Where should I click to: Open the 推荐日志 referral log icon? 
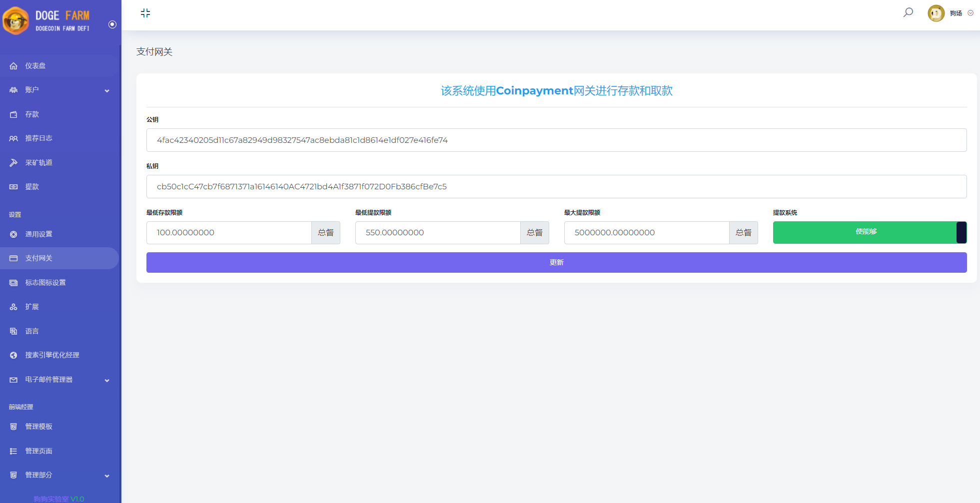point(13,138)
